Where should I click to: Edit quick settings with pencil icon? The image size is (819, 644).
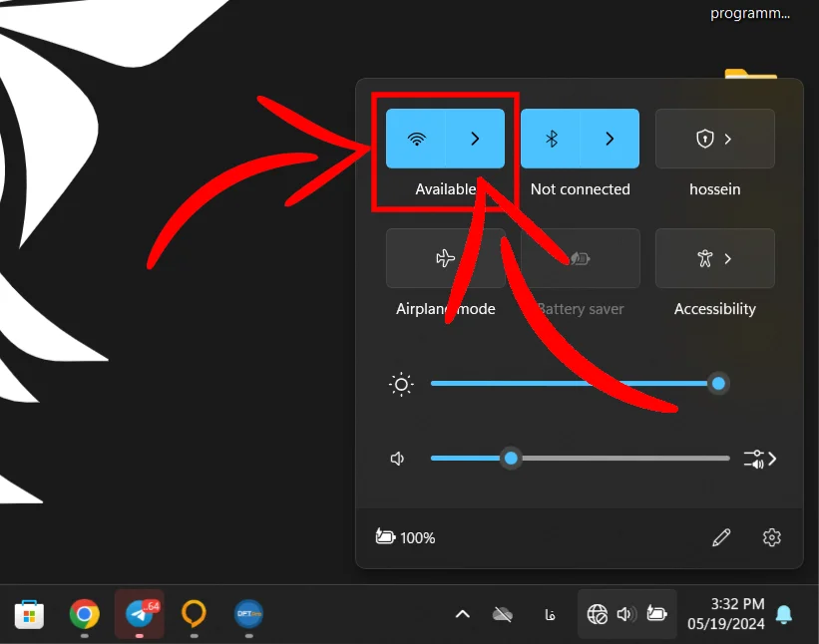click(721, 537)
